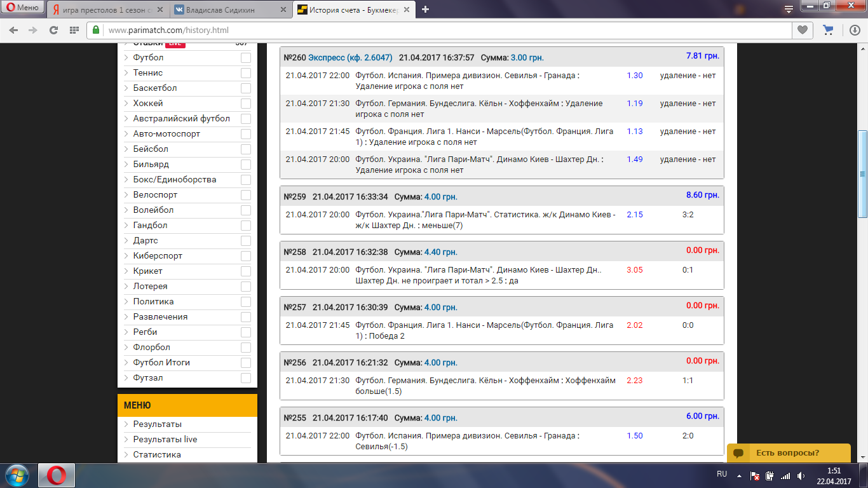Click the Экспресс (кф. 2.6047) link

350,57
